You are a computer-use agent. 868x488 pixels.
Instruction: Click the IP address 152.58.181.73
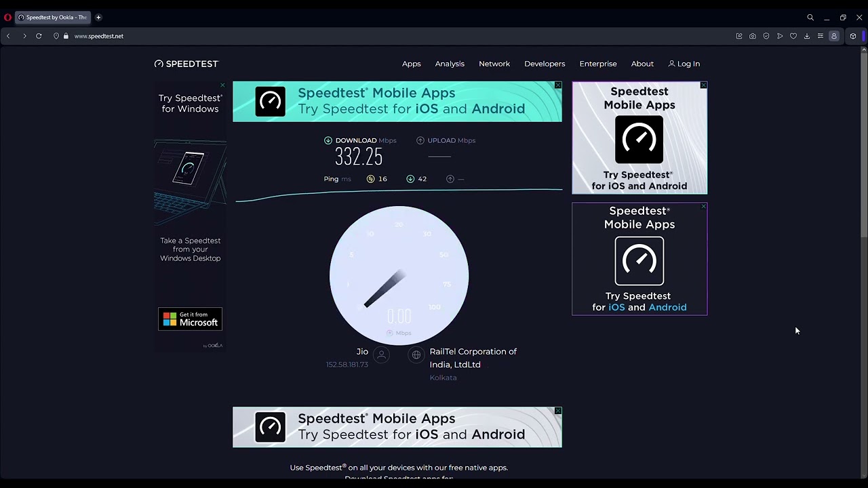347,365
